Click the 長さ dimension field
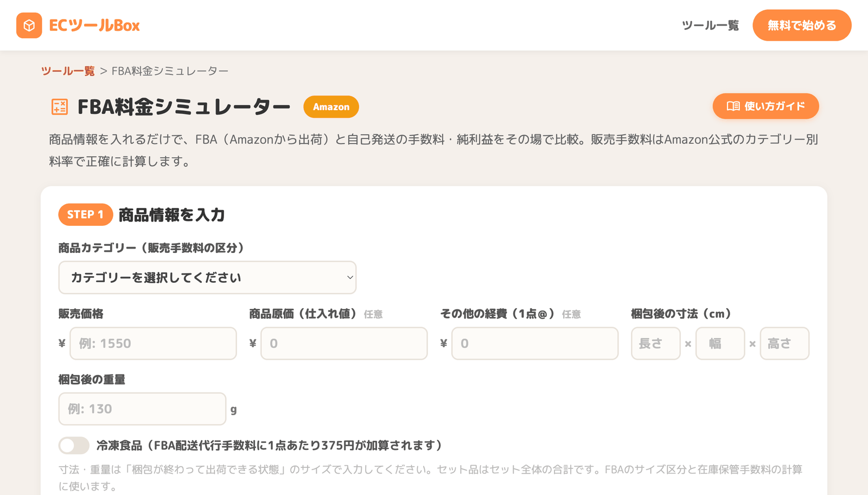Image resolution: width=868 pixels, height=495 pixels. [655, 343]
